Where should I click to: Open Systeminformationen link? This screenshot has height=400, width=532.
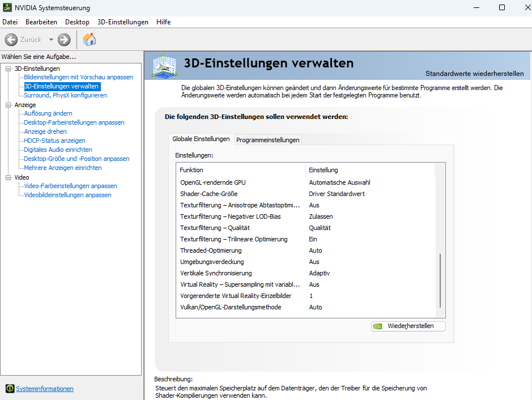45,389
